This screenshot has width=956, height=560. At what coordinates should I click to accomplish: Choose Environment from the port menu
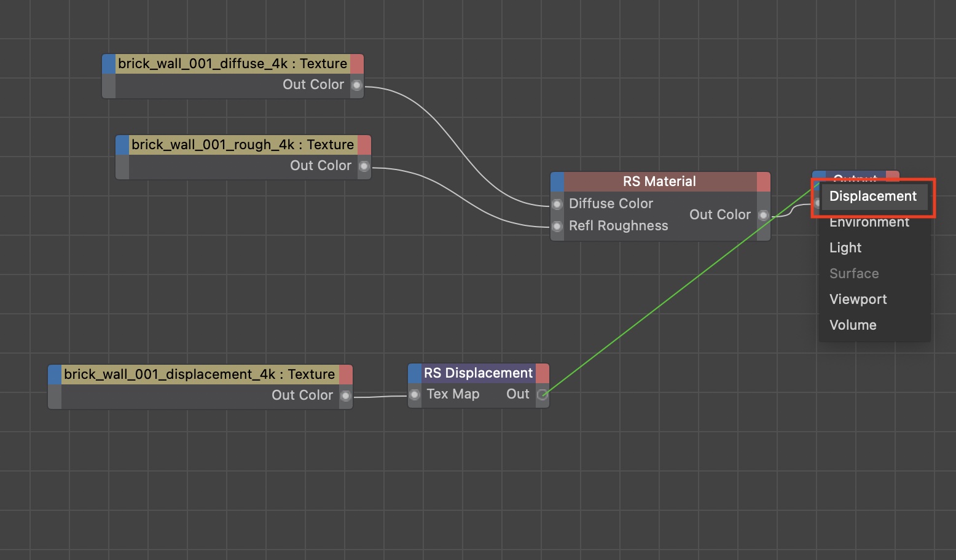(x=869, y=222)
